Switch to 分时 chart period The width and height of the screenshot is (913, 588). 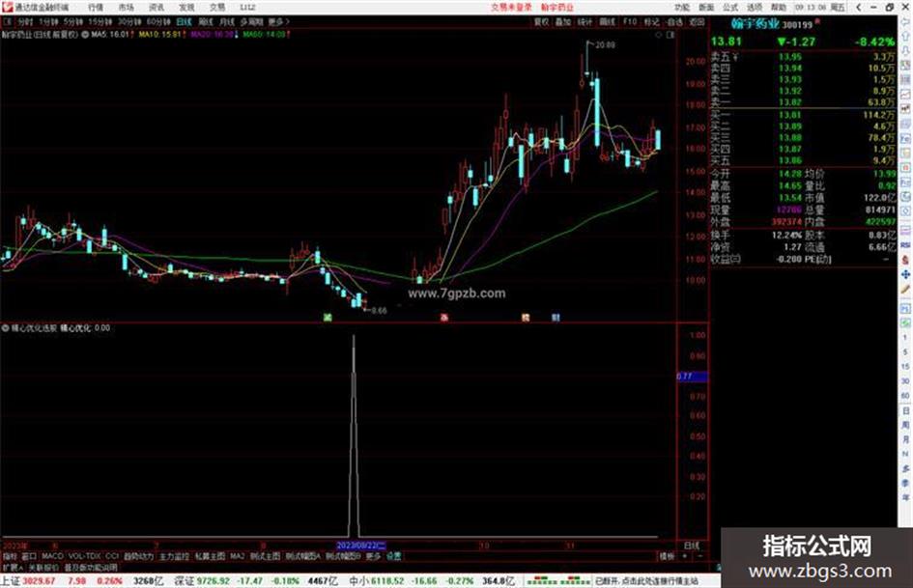(x=24, y=21)
